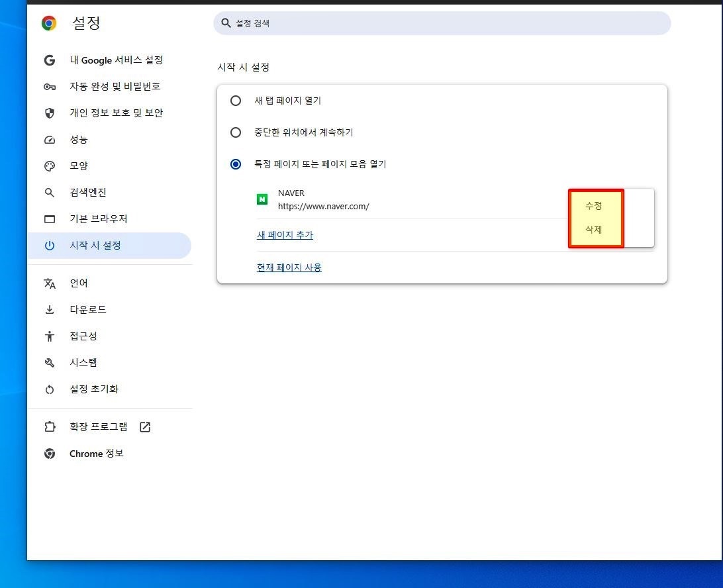
Task: Choose 삭제 in the popup menu
Action: click(x=593, y=229)
